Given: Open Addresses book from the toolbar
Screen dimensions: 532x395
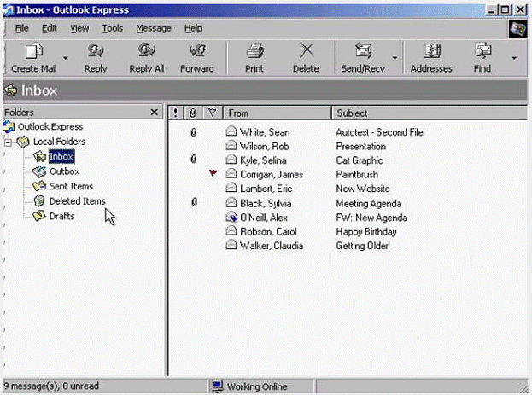Looking at the screenshot, I should click(431, 56).
